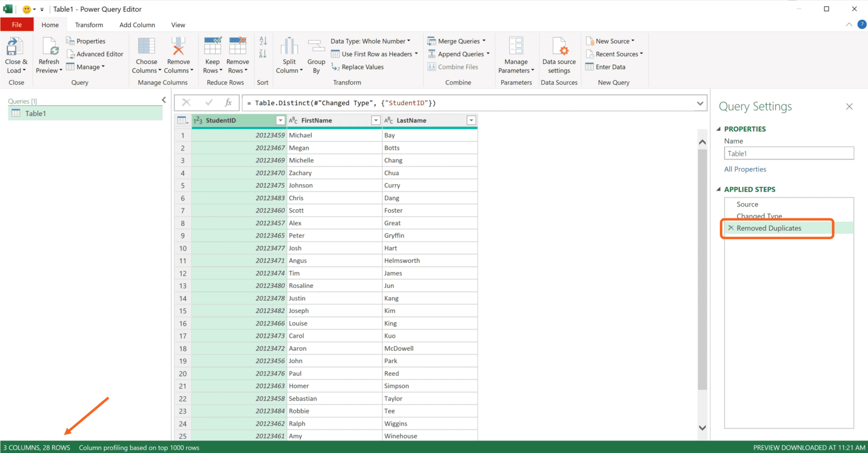
Task: Open the File menu
Action: 17,24
